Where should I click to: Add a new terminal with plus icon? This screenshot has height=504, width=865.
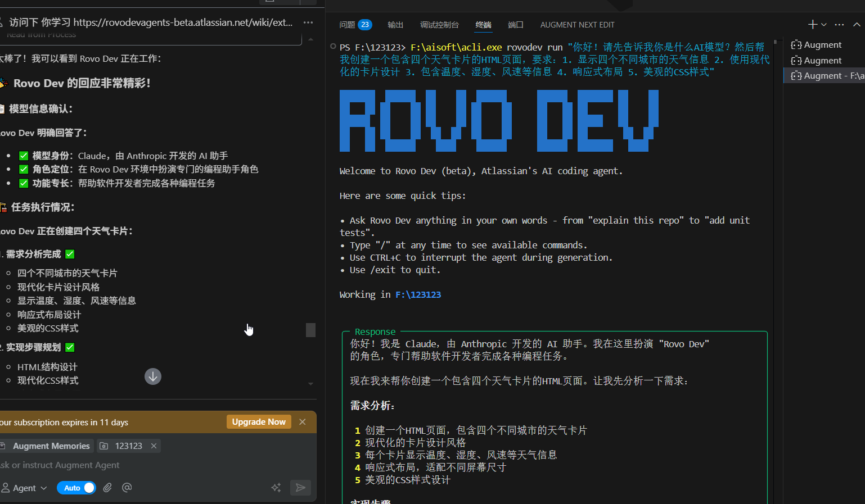click(x=812, y=25)
